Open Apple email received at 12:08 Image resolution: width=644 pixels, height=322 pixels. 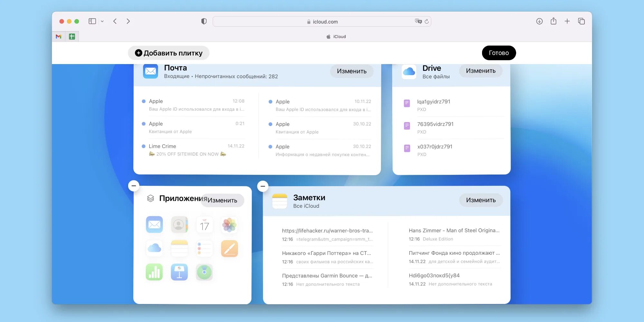point(193,105)
